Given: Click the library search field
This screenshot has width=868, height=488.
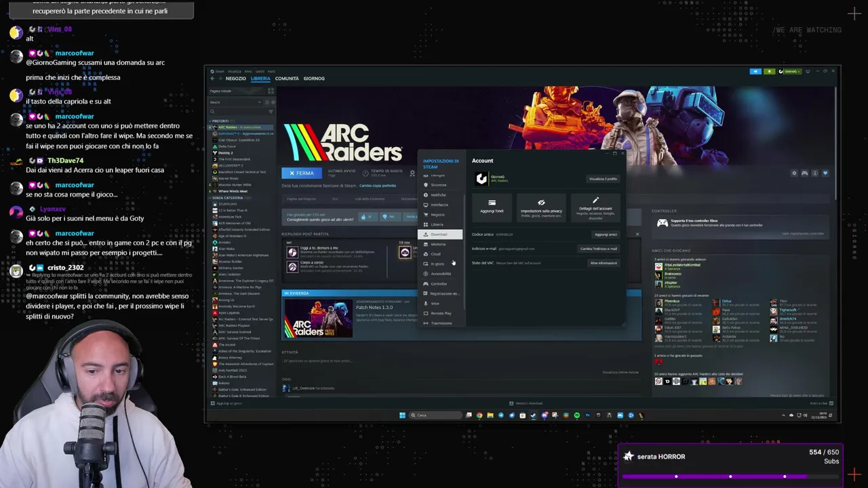Looking at the screenshot, I should coord(237,111).
